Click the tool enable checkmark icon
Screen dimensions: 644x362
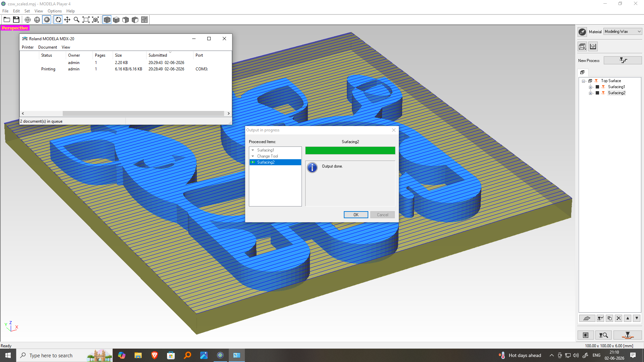pos(600,318)
